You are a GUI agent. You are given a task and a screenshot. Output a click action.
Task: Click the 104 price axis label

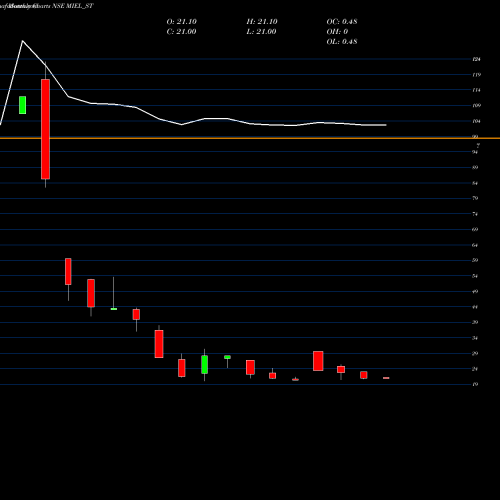click(x=476, y=121)
